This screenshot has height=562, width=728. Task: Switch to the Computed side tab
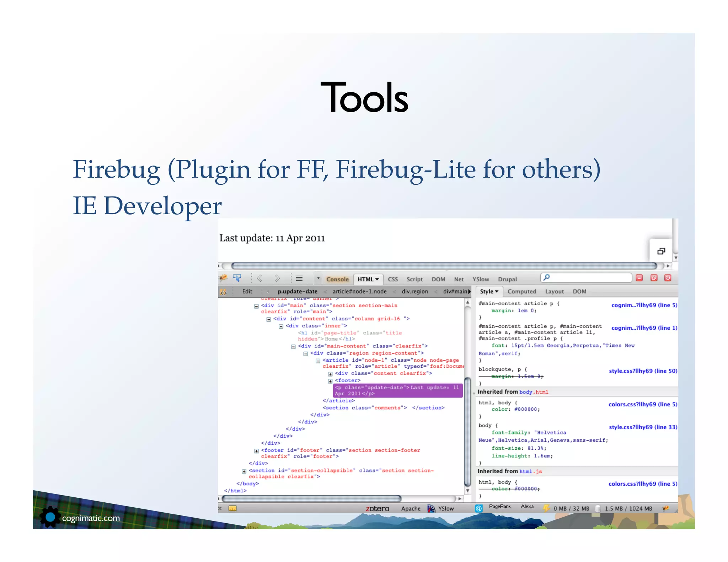pyautogui.click(x=521, y=291)
